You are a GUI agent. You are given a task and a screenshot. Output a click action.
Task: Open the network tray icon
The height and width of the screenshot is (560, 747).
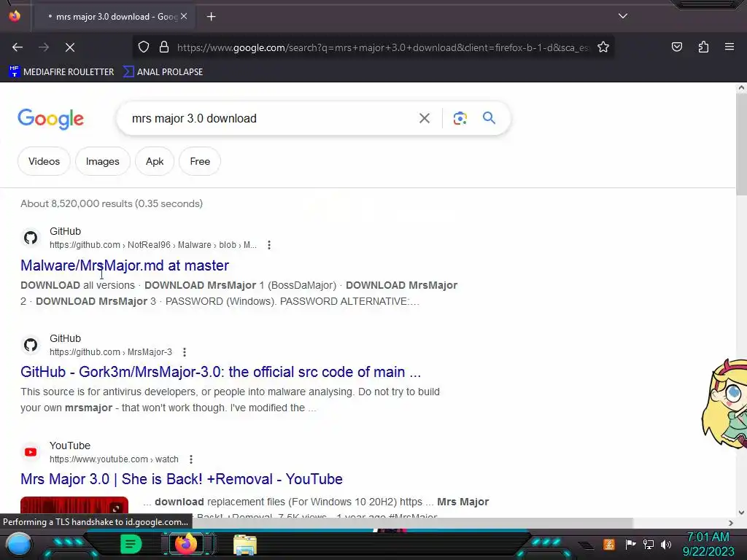(x=648, y=544)
